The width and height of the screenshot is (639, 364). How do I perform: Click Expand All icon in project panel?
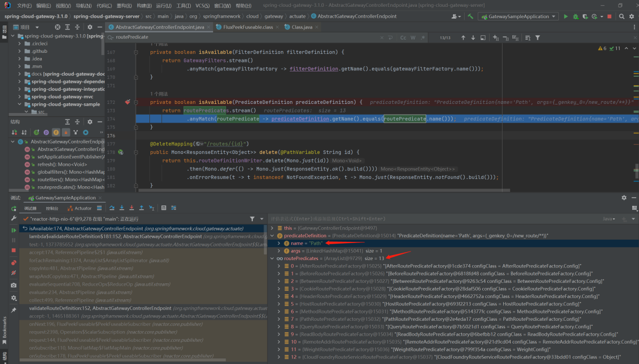click(67, 27)
